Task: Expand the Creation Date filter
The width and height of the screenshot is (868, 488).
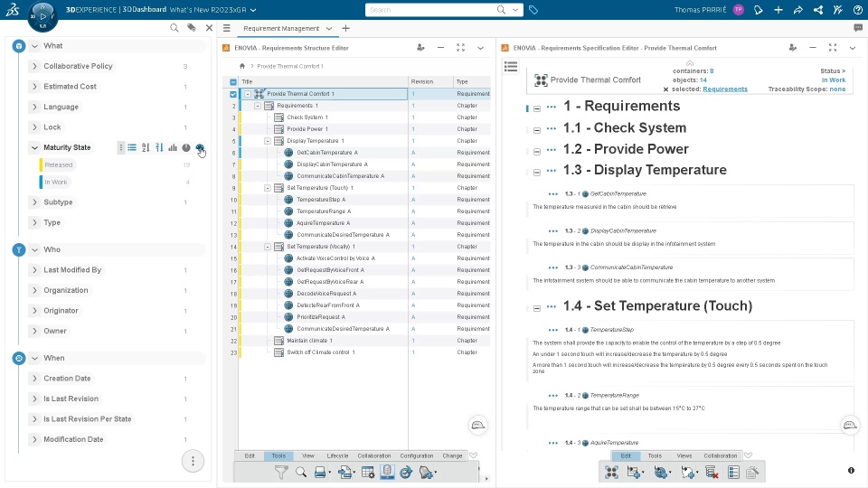Action: click(x=35, y=379)
